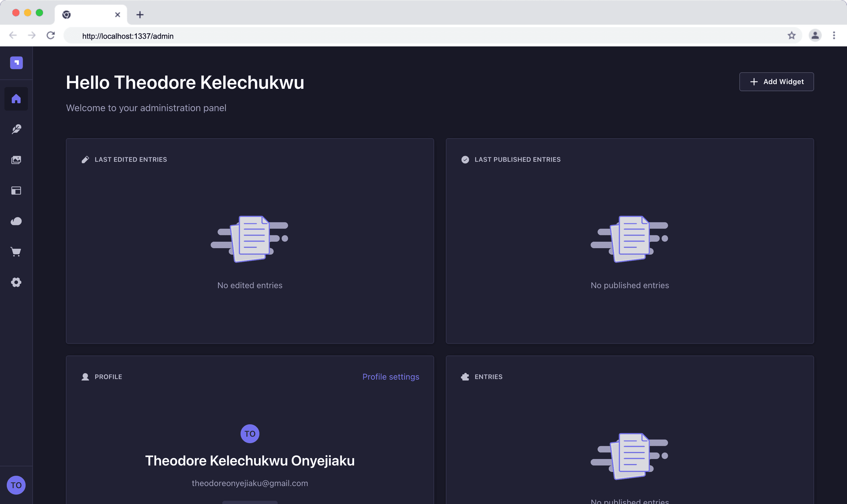The height and width of the screenshot is (504, 847).
Task: Open the browser profile account icon
Action: pos(815,35)
